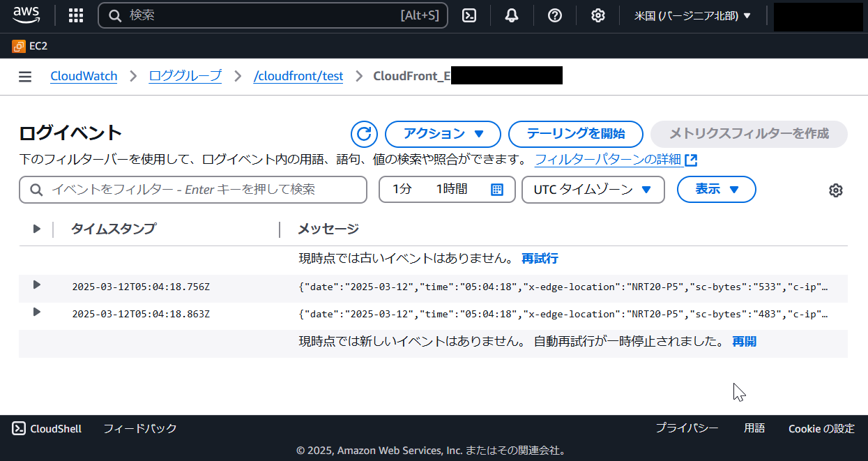
Task: Open the help question mark menu
Action: [x=555, y=15]
